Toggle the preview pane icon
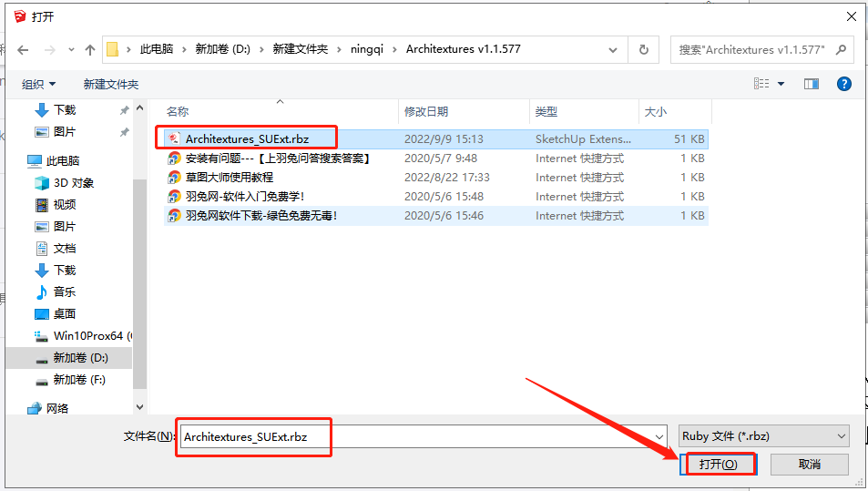Image resolution: width=868 pixels, height=491 pixels. (811, 84)
